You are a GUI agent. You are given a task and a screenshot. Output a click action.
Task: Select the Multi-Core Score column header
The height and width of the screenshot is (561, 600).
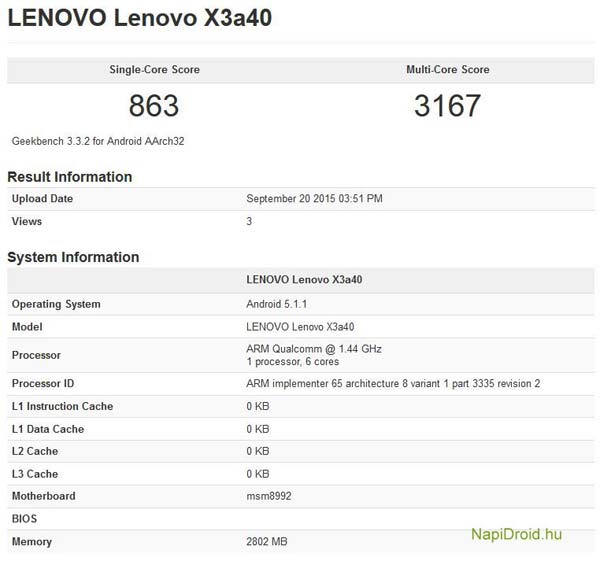pos(447,70)
